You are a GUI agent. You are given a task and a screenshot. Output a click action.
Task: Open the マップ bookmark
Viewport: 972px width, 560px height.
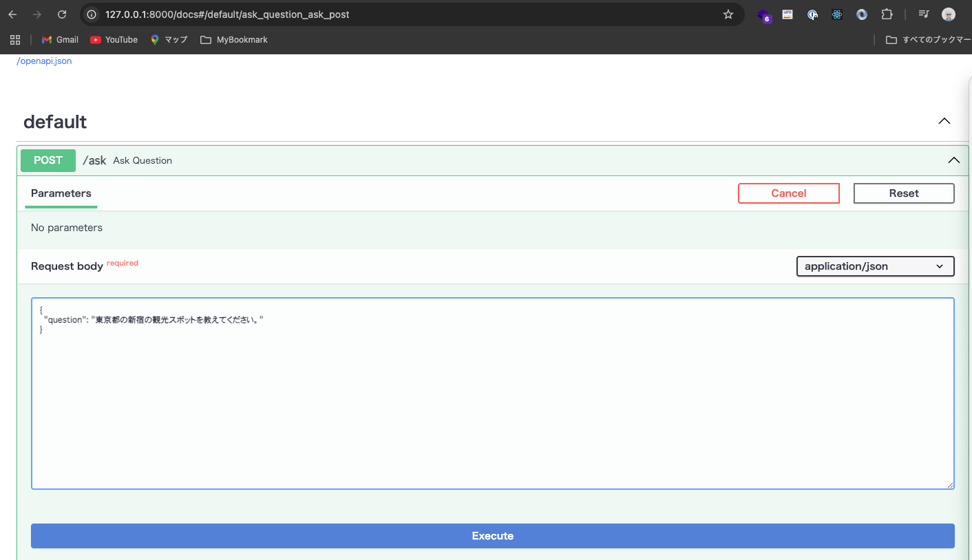pos(169,40)
